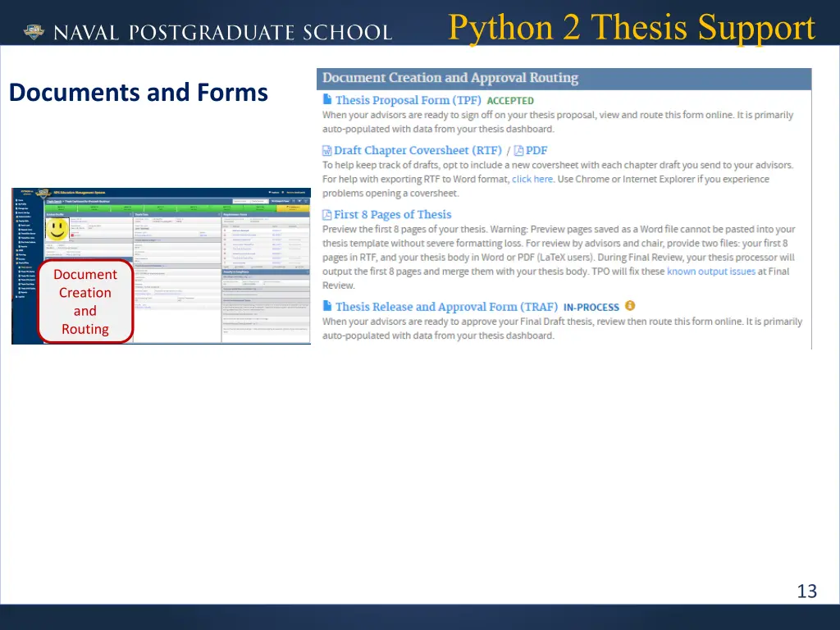Click the 'NAVAL POSTGRADUATE SCHOOL' banner text
This screenshot has width=840, height=630.
point(223,33)
